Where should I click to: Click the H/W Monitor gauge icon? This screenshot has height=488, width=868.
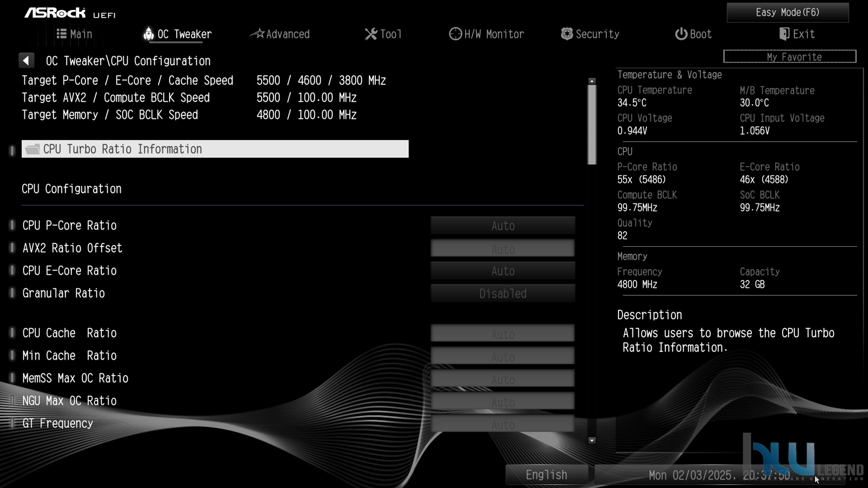(x=455, y=34)
